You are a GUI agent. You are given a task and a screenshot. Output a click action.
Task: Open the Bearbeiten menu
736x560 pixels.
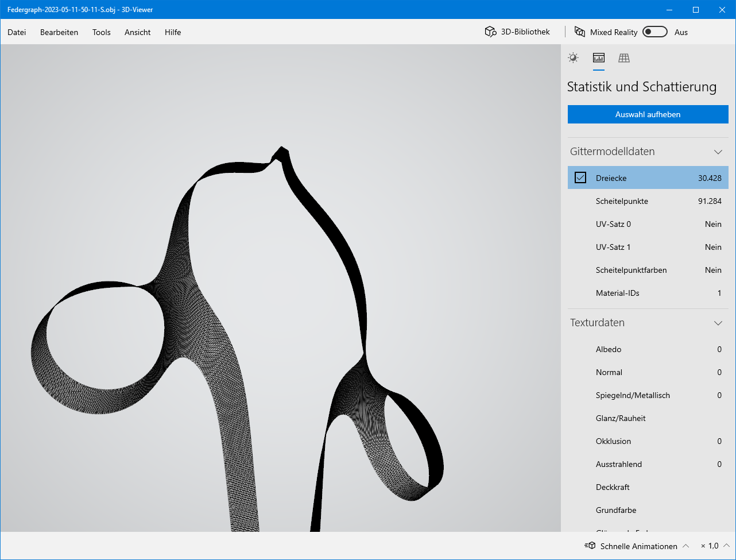(x=59, y=32)
